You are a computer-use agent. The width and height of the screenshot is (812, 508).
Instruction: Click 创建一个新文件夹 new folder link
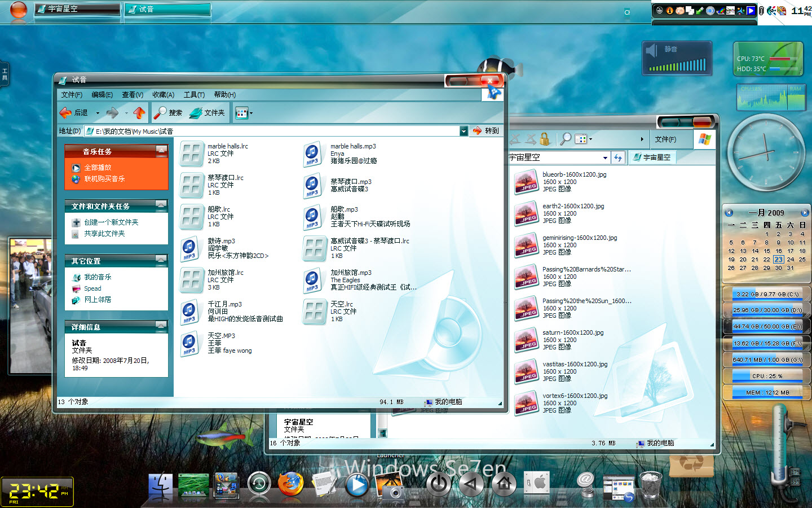(111, 222)
